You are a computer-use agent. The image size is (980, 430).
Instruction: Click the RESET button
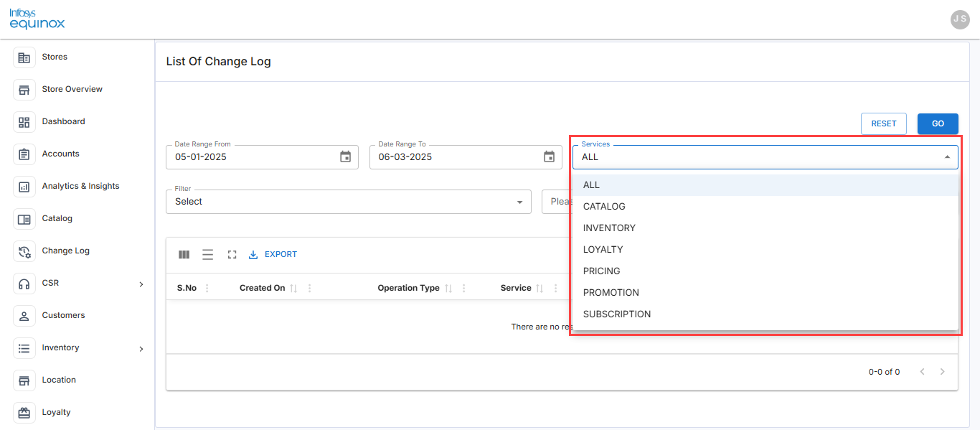click(x=884, y=123)
